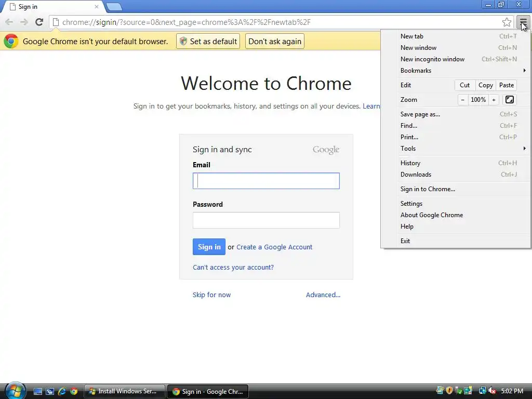Open Downloads from the menu
The image size is (532, 399).
coord(463,175)
